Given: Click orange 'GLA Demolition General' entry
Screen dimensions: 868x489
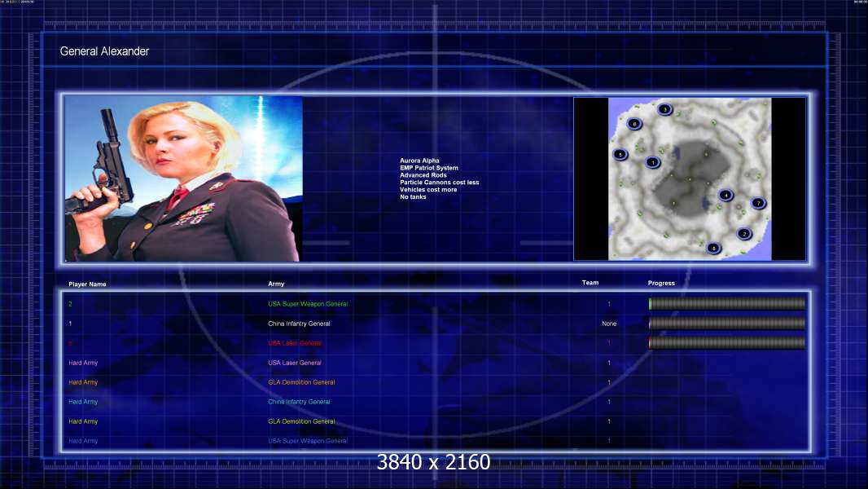Looking at the screenshot, I should pyautogui.click(x=301, y=382).
